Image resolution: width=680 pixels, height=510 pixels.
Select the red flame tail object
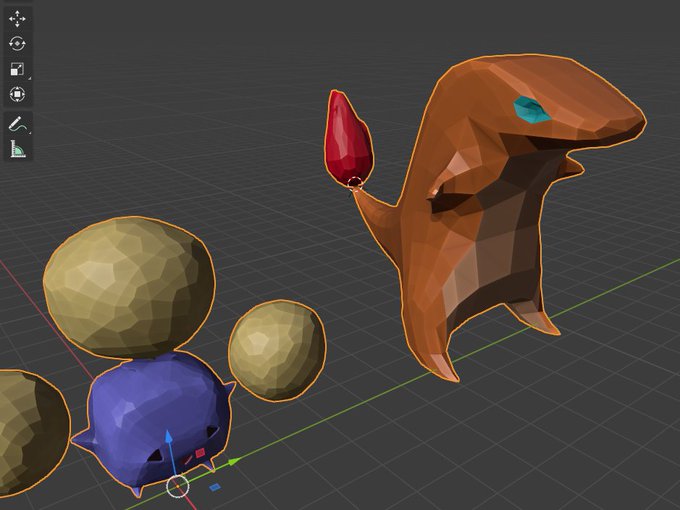[348, 137]
